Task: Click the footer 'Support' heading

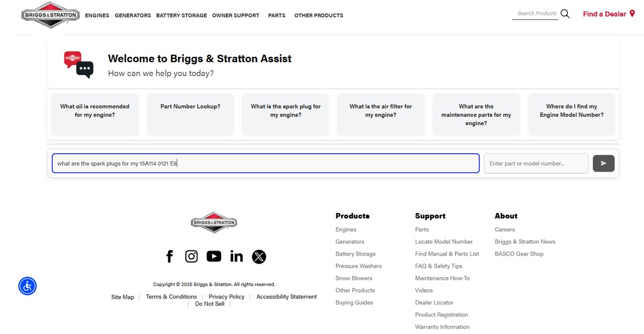Action: 430,216
